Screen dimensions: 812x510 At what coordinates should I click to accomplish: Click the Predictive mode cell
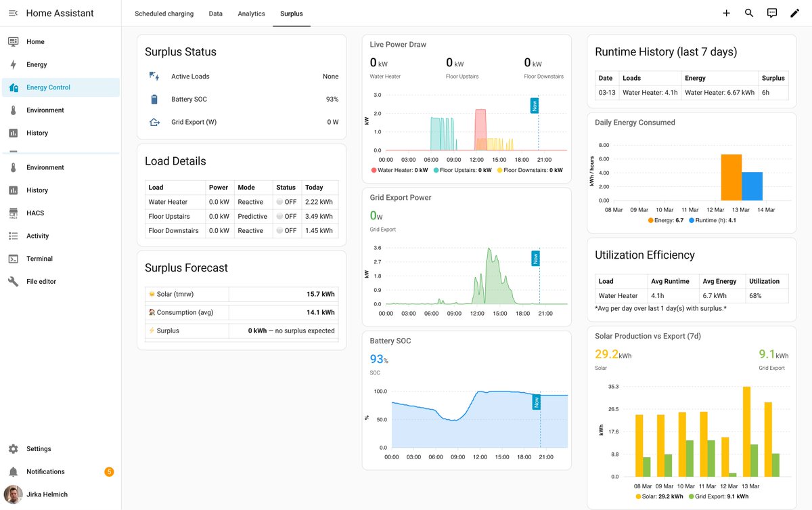click(252, 216)
